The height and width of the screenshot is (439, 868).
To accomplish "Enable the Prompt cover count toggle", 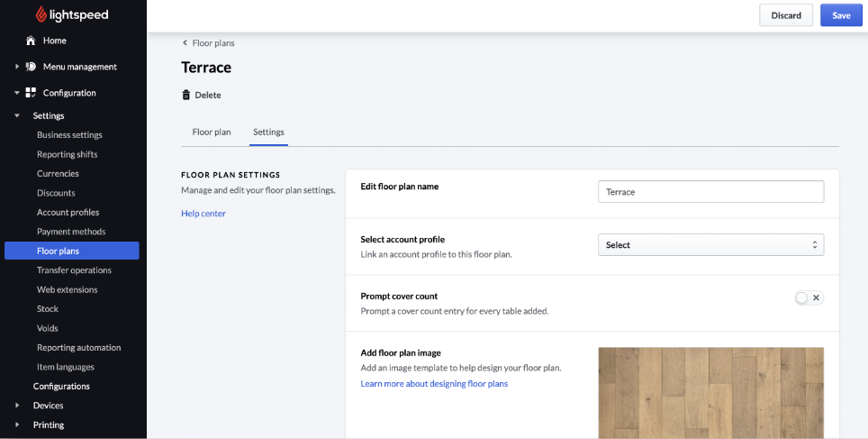I will click(x=809, y=297).
